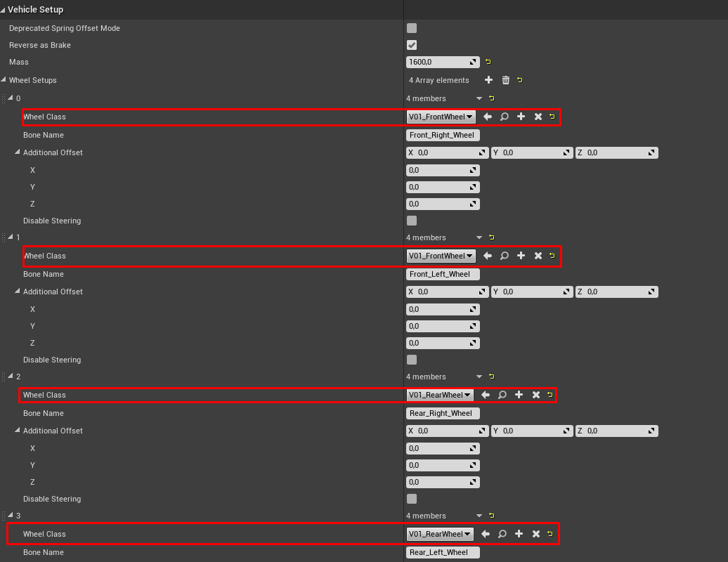Grab the drag handle of array element 1

click(x=4, y=237)
